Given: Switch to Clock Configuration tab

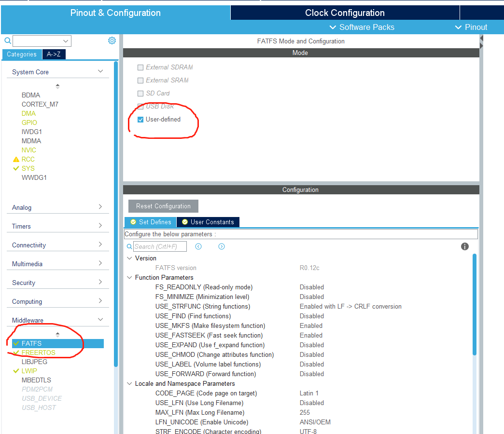Looking at the screenshot, I should point(345,13).
